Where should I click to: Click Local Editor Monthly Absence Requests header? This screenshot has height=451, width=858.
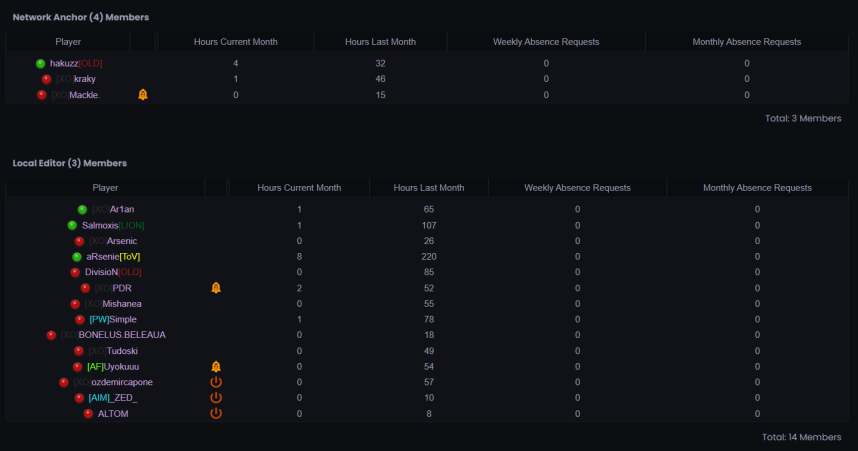(757, 188)
